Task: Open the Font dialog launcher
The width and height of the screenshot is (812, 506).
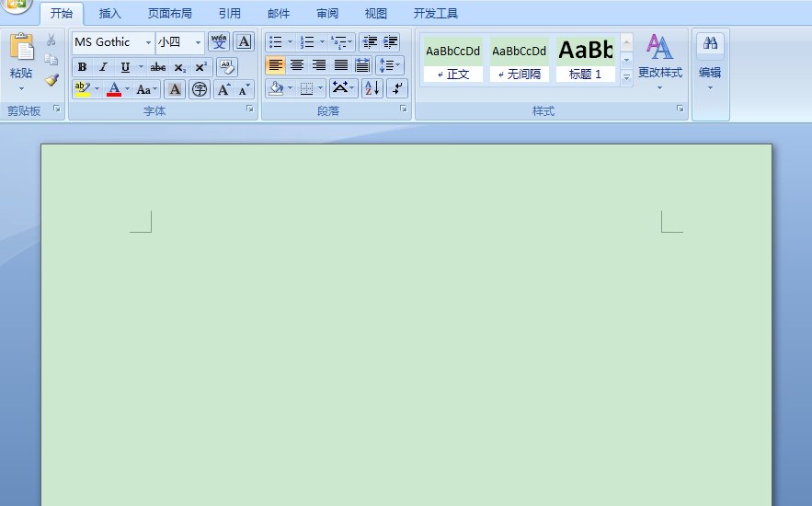Action: click(x=249, y=109)
